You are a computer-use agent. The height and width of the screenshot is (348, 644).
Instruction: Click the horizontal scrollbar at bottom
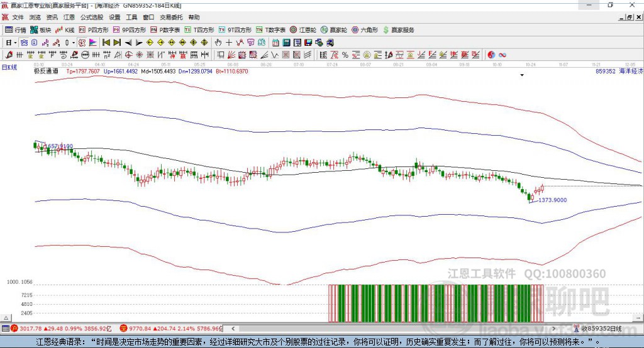pos(377,328)
